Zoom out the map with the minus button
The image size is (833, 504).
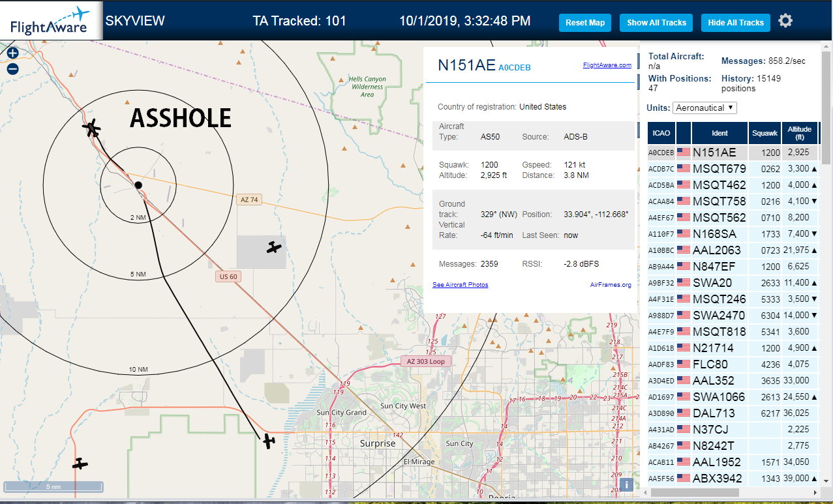click(12, 69)
